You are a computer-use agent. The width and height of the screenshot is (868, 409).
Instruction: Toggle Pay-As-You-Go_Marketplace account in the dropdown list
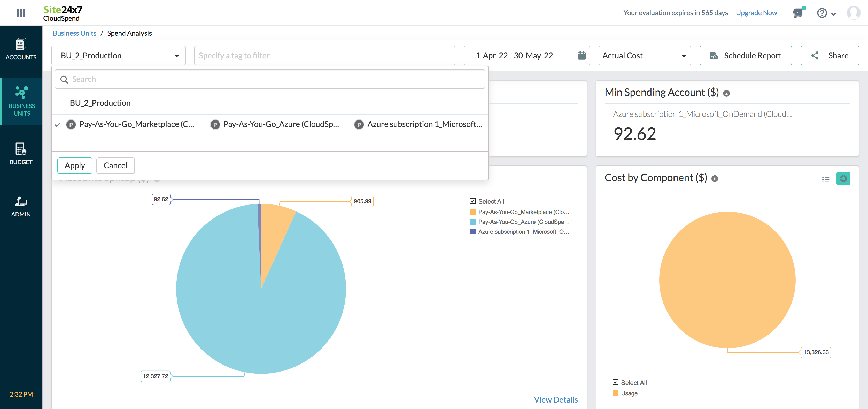[136, 124]
